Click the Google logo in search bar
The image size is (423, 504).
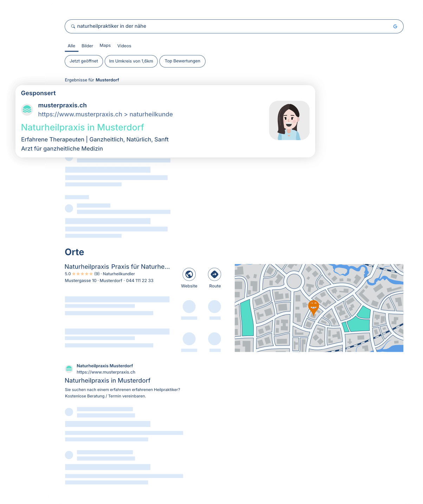[395, 26]
